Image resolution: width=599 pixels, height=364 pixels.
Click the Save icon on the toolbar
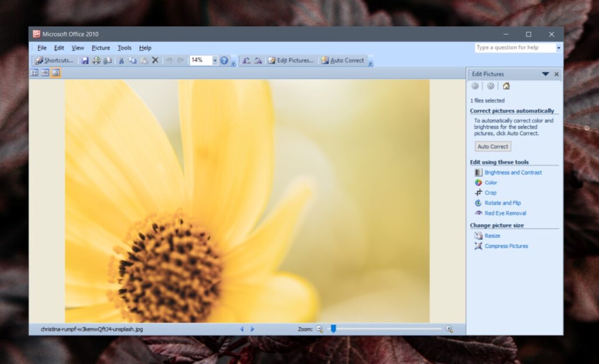coord(84,60)
